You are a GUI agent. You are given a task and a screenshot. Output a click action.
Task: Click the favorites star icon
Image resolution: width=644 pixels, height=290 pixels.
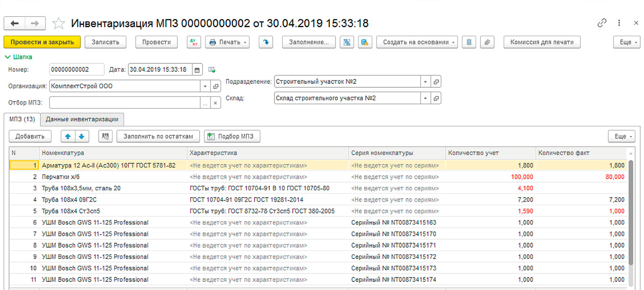58,23
